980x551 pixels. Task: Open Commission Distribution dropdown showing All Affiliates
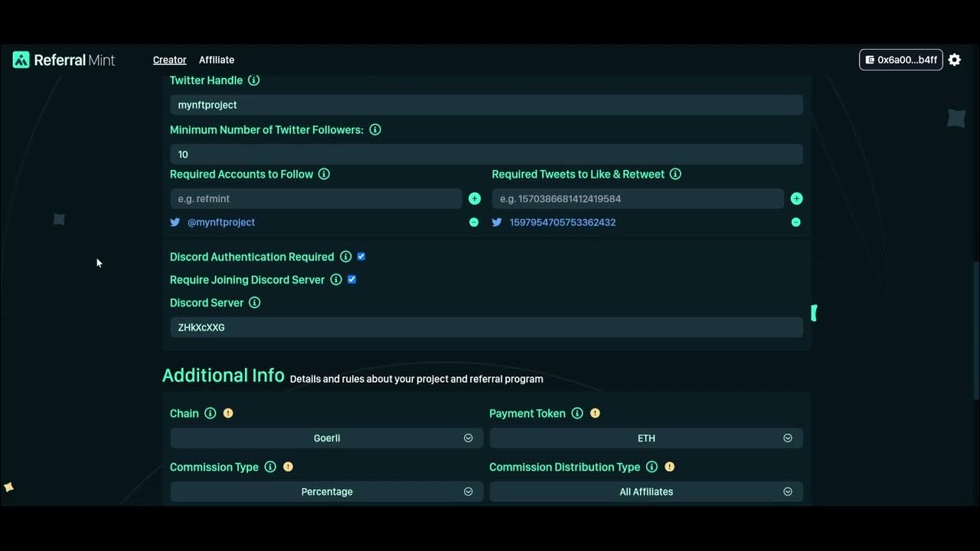pyautogui.click(x=646, y=492)
